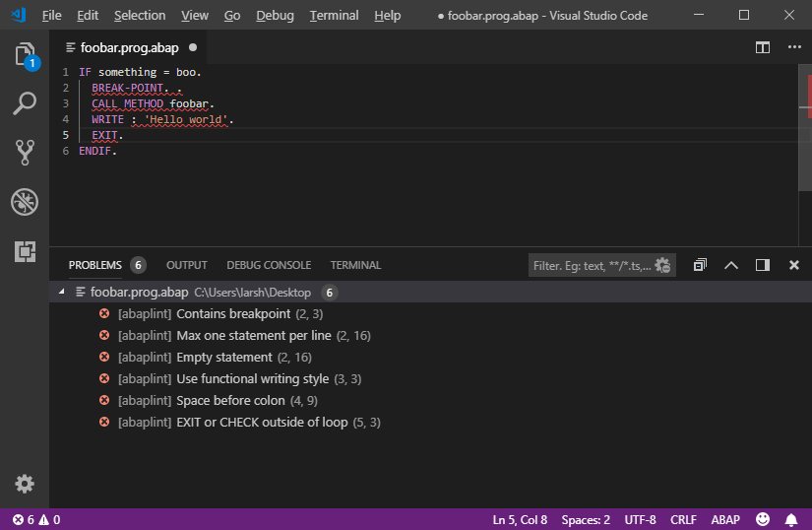Image resolution: width=812 pixels, height=530 pixels.
Task: Open the Debug menu
Action: 275,16
